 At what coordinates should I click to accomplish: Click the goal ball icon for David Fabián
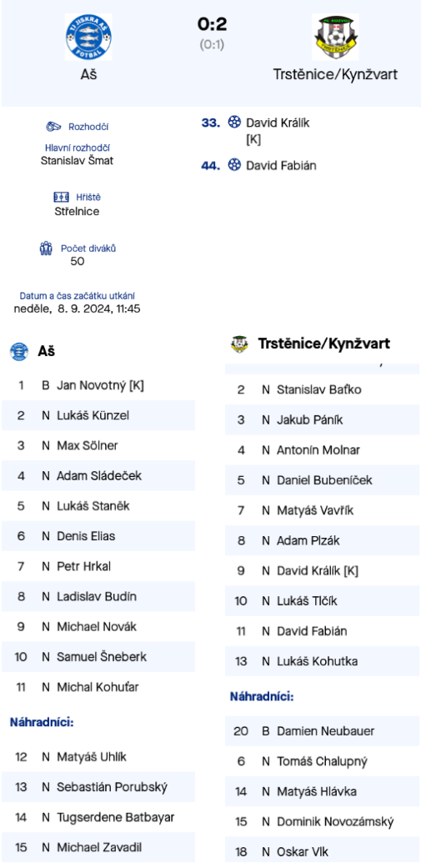[234, 165]
